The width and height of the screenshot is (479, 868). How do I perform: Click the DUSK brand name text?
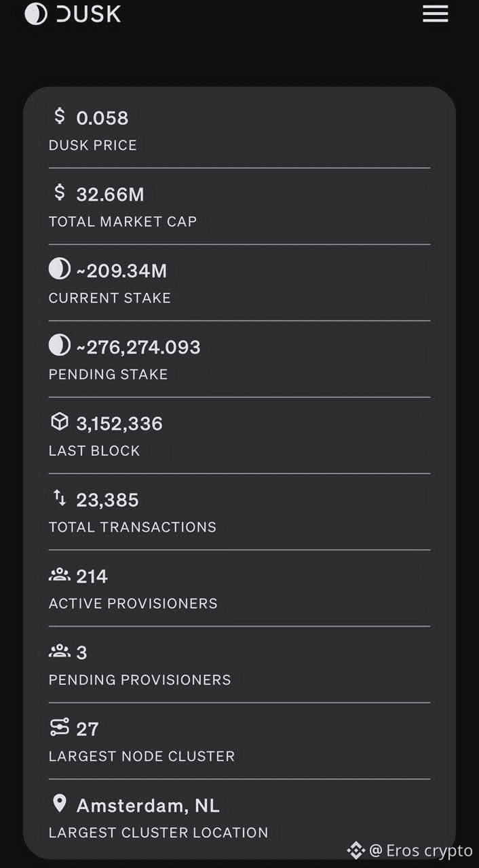tap(89, 14)
